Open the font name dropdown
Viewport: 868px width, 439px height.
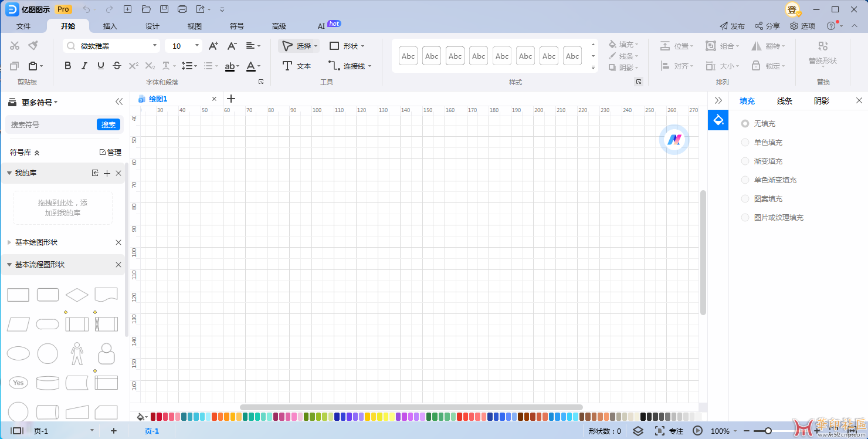[x=155, y=46]
